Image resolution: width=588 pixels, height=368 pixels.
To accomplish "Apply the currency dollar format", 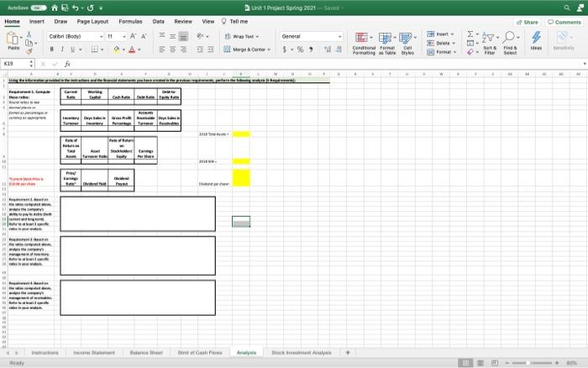I will [285, 49].
